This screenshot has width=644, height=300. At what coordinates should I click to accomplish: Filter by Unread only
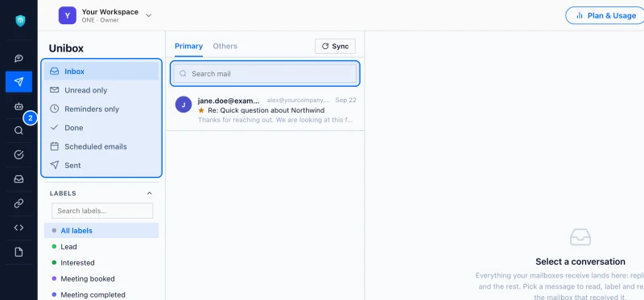click(x=101, y=90)
